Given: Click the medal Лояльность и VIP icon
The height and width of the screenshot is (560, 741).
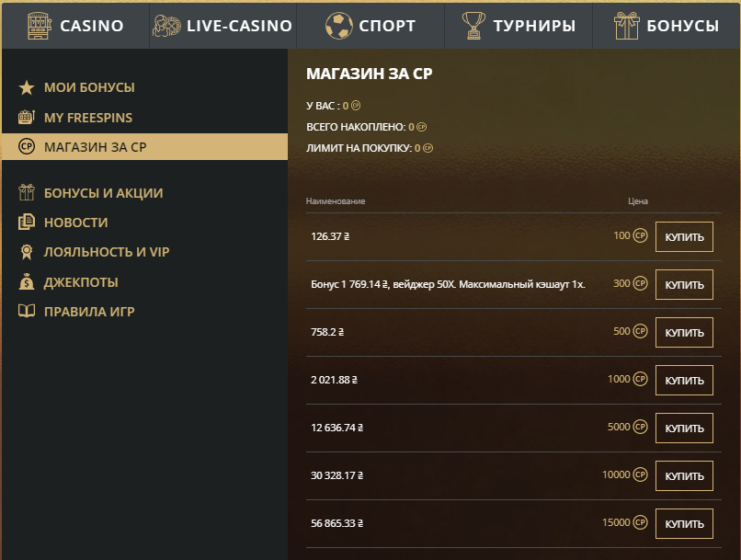Looking at the screenshot, I should point(27,252).
